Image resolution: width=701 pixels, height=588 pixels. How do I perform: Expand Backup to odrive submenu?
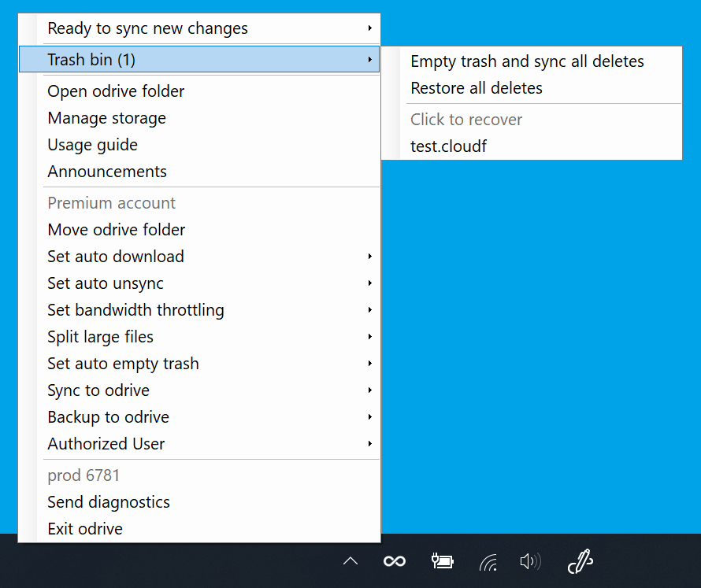199,417
